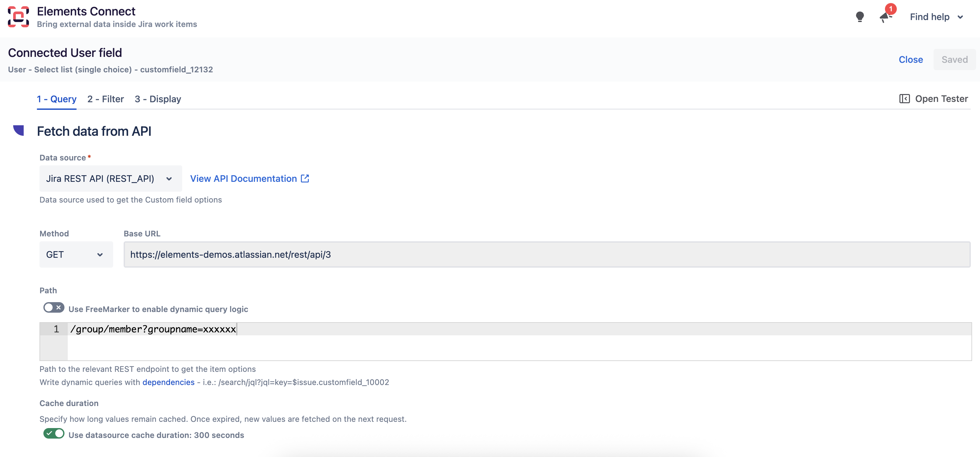Open the Jira REST API data source dropdown

(110, 178)
